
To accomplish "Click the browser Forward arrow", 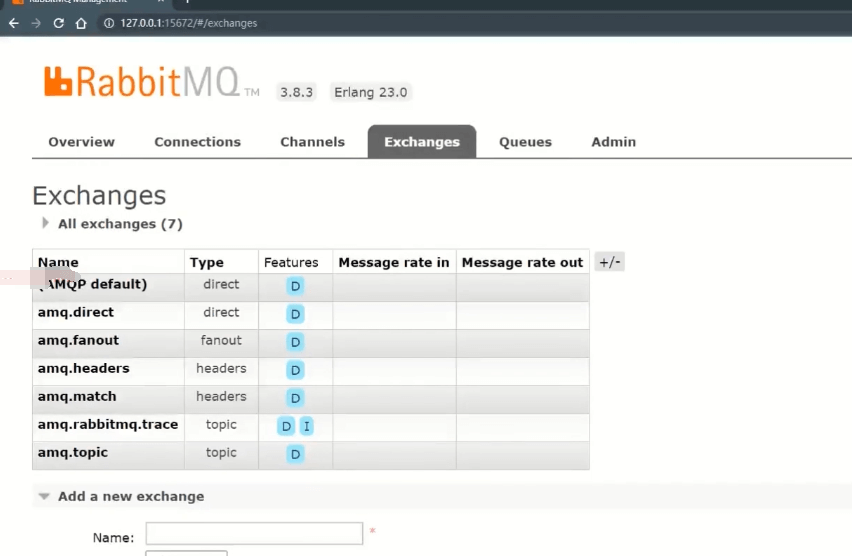I will pyautogui.click(x=36, y=23).
